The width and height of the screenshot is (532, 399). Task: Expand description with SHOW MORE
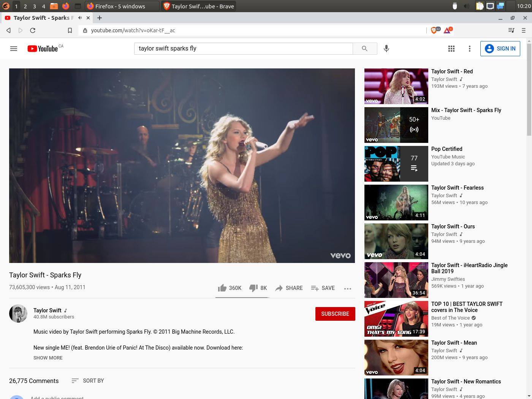(x=48, y=358)
